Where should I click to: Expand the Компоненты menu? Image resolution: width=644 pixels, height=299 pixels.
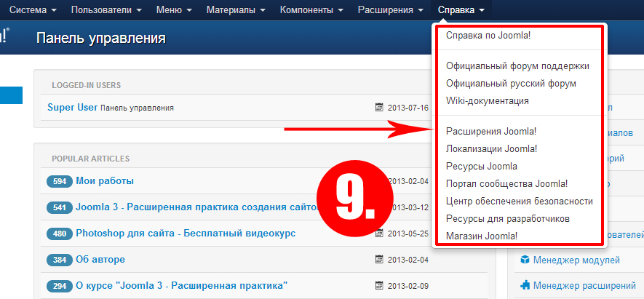coord(311,10)
